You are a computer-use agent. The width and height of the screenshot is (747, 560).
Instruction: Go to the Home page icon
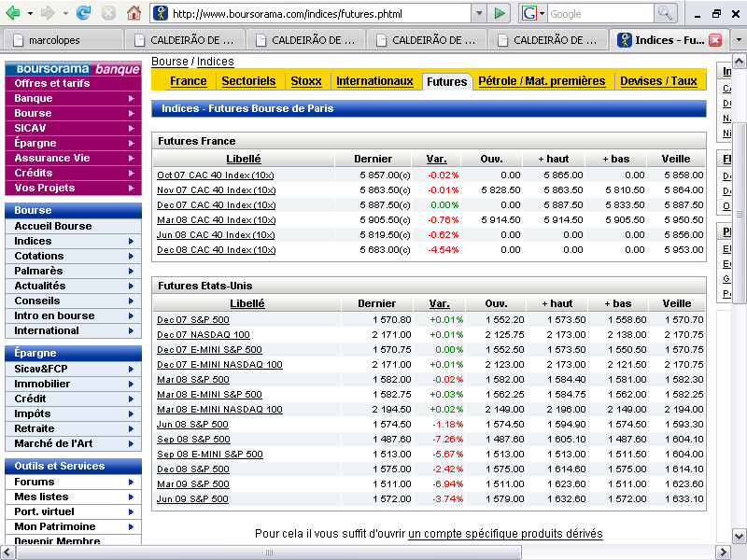134,13
